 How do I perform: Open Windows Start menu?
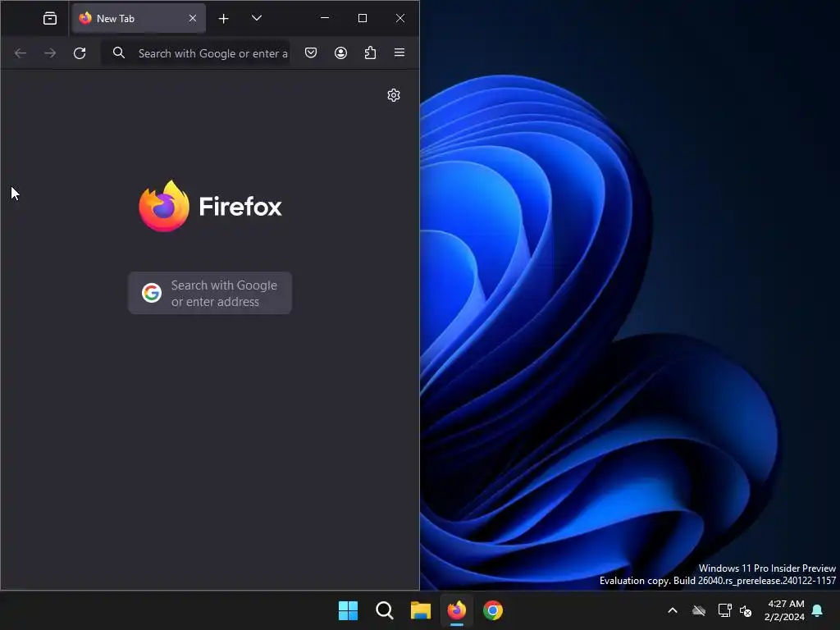point(348,610)
